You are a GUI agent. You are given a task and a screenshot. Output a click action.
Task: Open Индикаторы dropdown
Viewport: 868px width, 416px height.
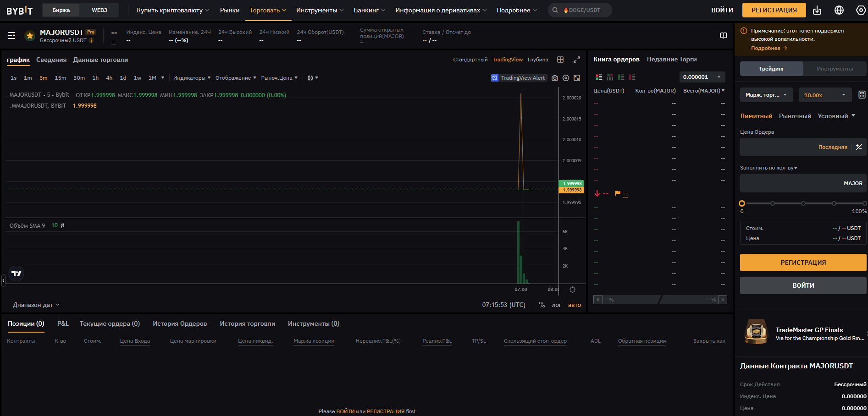pyautogui.click(x=192, y=78)
